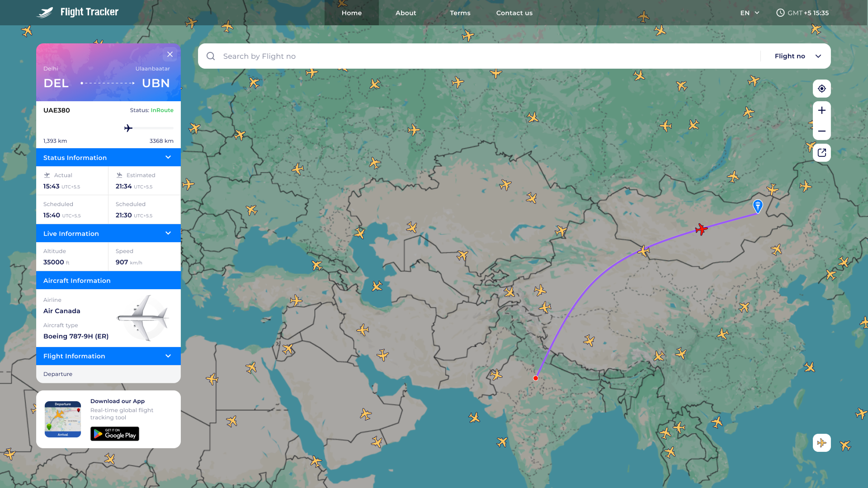Click the search magnifier icon
Screen dimensions: 868x488
(x=211, y=56)
